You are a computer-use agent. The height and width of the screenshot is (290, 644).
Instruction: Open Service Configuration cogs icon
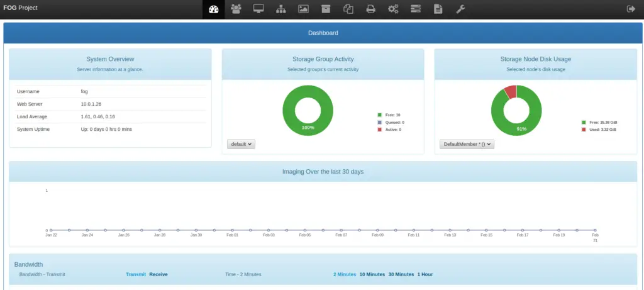pos(393,9)
